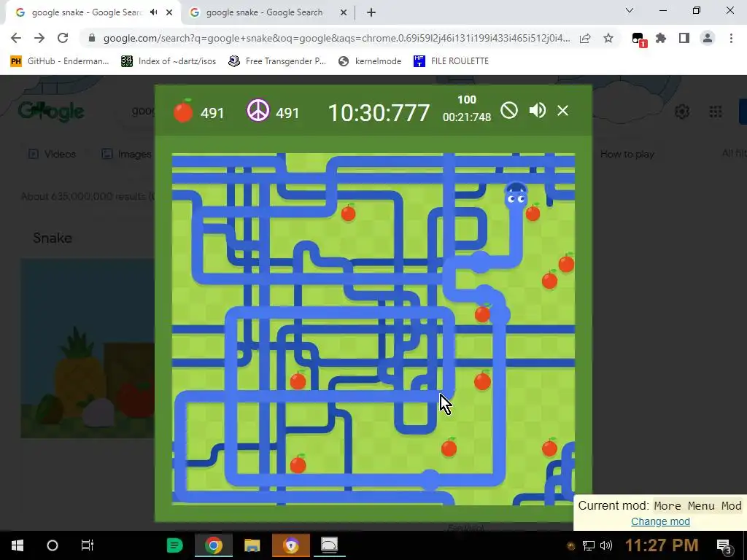Click the 00:21:748 split time
The height and width of the screenshot is (560, 747).
[x=466, y=117]
